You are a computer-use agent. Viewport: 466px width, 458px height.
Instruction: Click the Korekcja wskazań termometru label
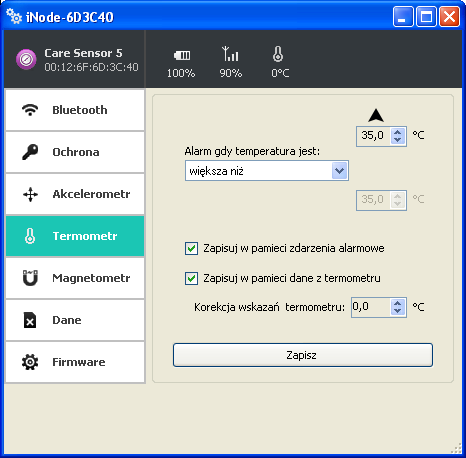point(269,307)
